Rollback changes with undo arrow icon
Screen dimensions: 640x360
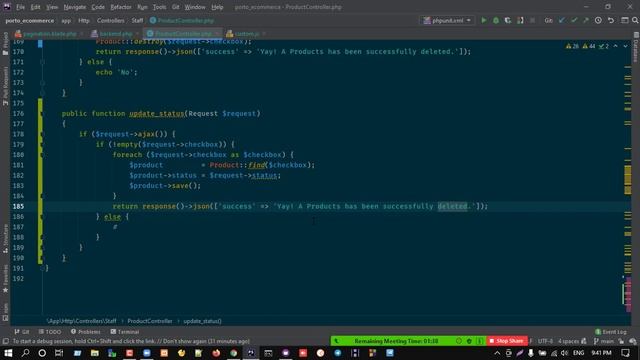(611, 20)
